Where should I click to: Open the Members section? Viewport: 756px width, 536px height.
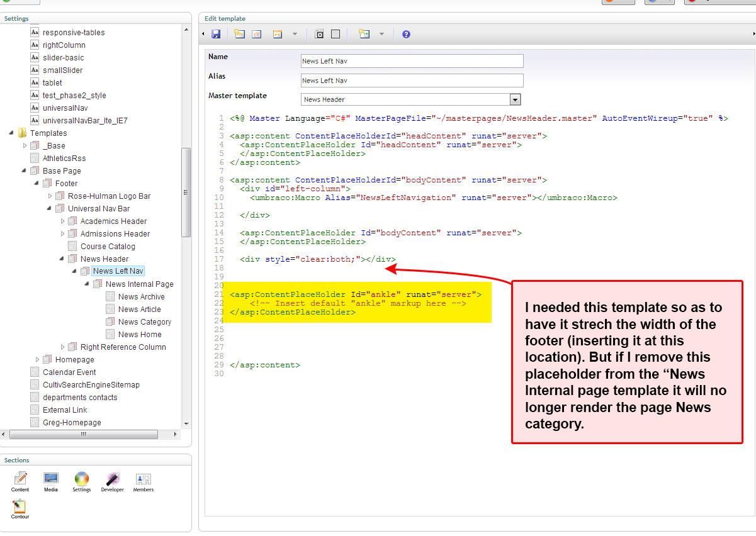tap(144, 481)
